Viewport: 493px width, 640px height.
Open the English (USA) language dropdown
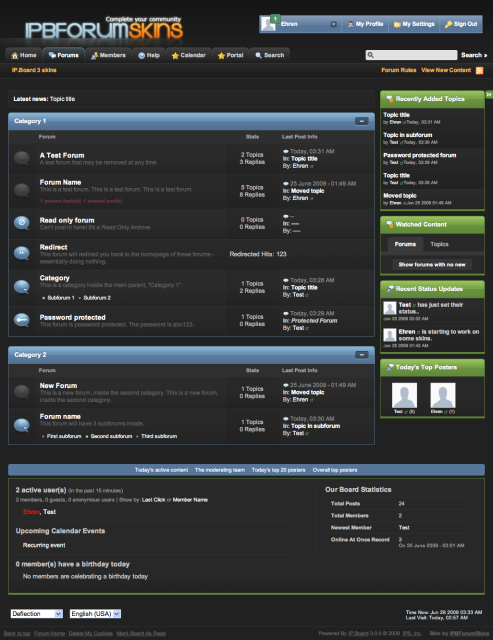(95, 613)
